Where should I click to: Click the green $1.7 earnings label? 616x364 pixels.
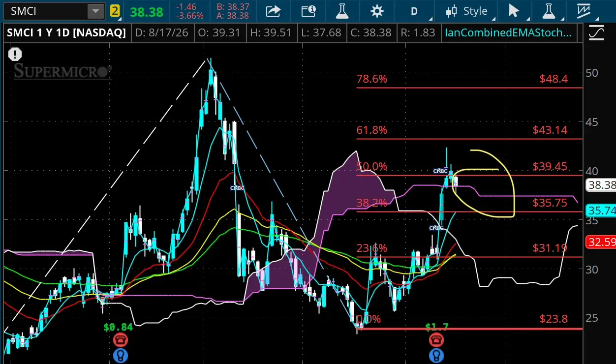[x=436, y=327]
